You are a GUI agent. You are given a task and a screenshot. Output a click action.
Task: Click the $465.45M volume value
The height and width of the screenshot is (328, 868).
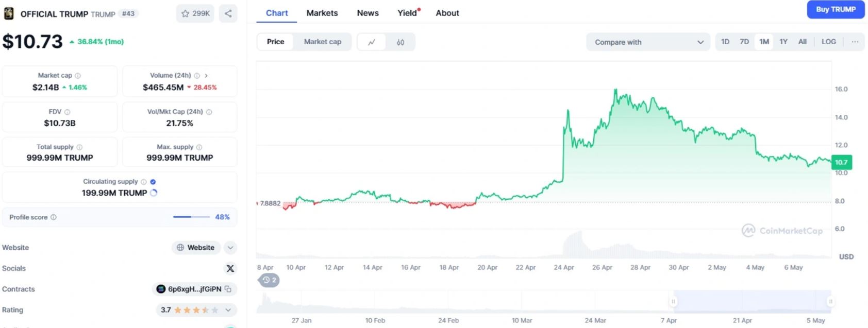(x=163, y=88)
